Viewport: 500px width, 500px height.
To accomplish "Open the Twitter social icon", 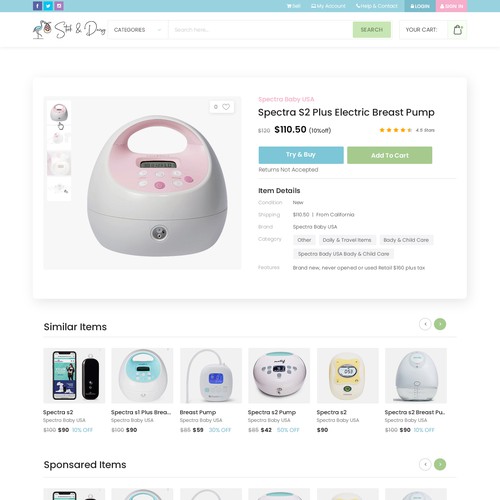I will click(48, 6).
